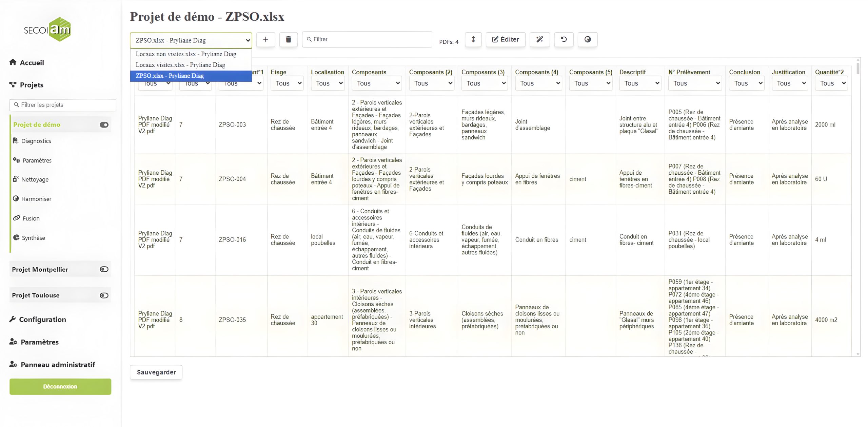Toggle the Projet de démo switch

coord(104,125)
